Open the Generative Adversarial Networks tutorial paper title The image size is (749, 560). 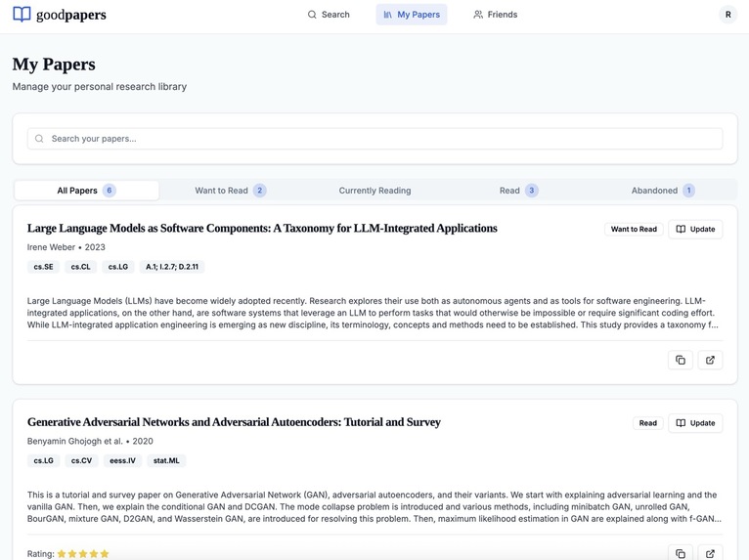tap(234, 422)
